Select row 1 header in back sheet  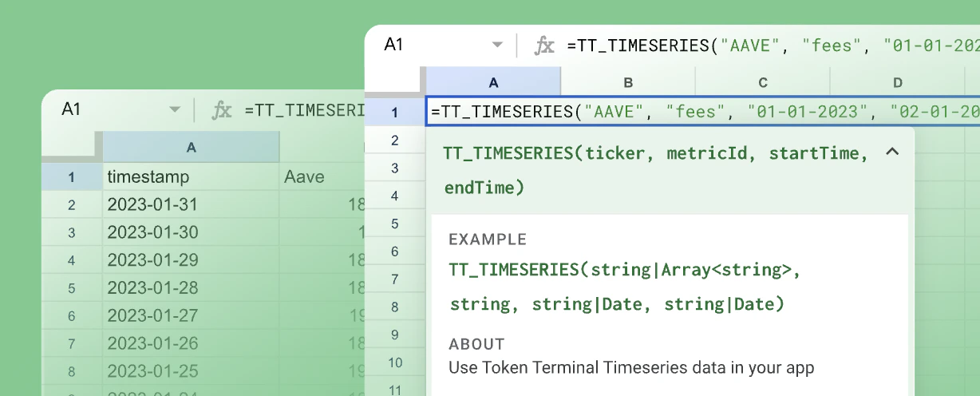coord(72,177)
